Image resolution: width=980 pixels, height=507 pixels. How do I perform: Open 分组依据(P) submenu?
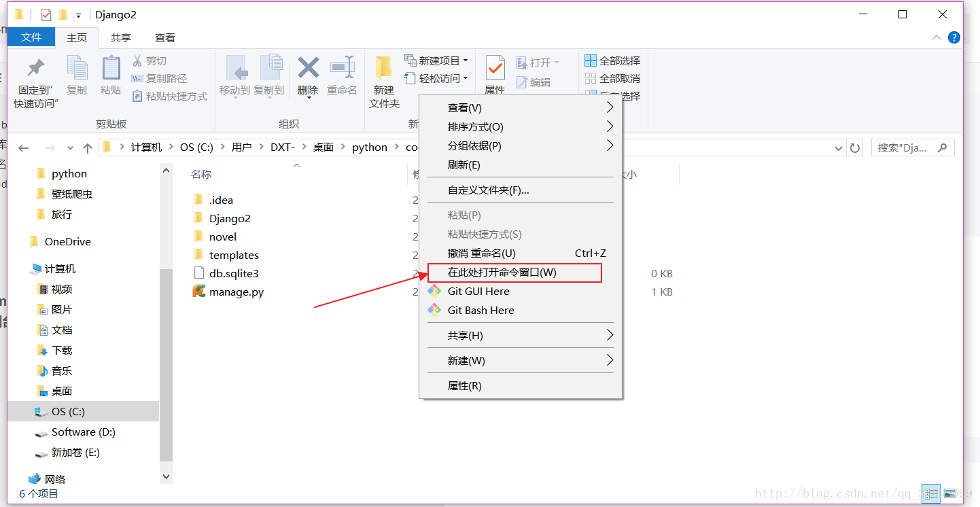pyautogui.click(x=521, y=145)
